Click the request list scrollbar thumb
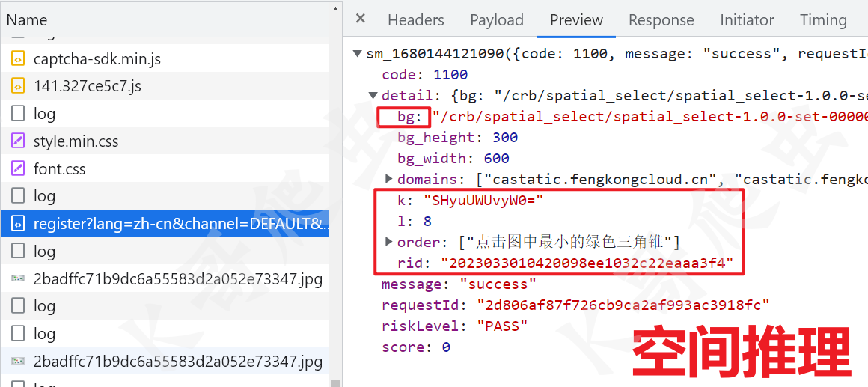 335,383
